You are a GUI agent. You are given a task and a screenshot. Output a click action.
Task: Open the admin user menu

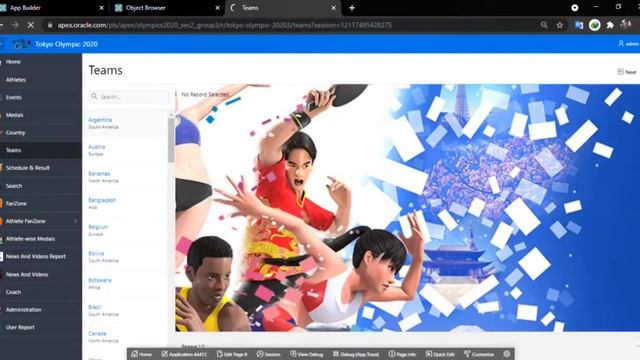coord(629,44)
